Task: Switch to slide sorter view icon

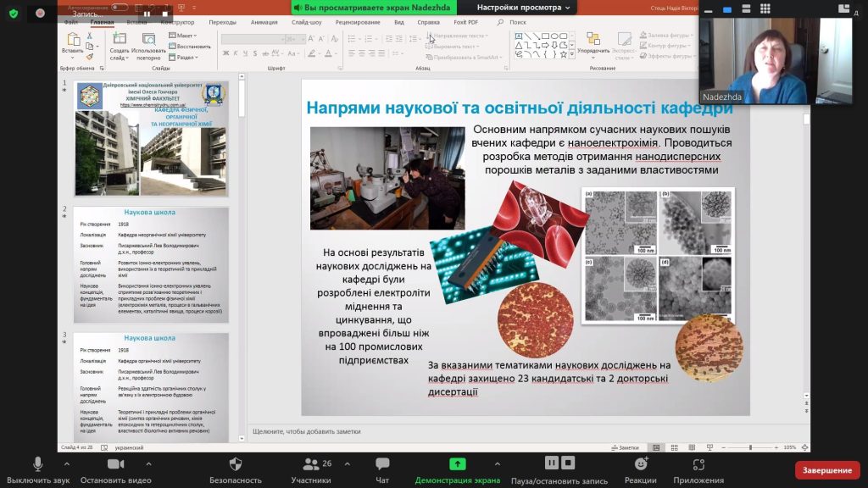Action: click(x=674, y=447)
